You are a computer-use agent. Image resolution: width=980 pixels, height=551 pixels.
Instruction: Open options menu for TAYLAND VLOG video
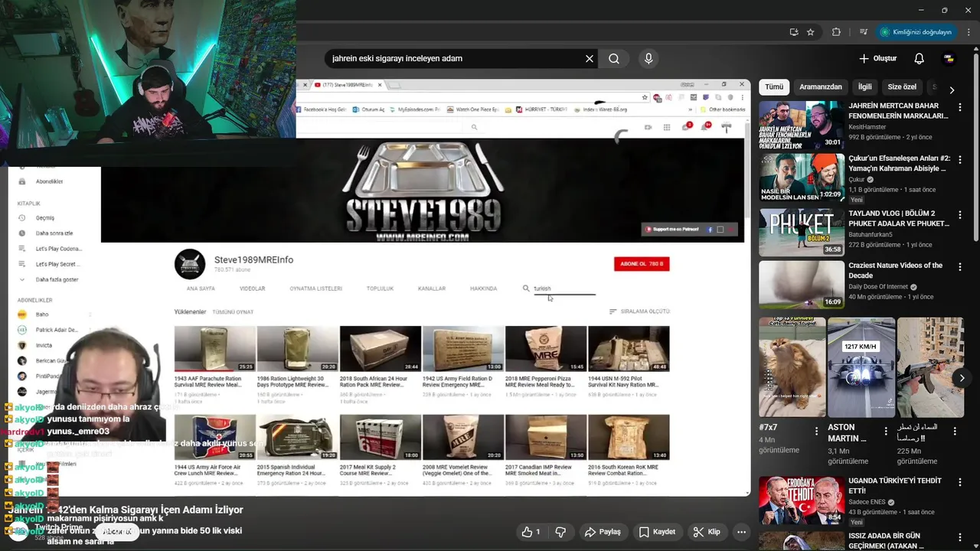[960, 216]
